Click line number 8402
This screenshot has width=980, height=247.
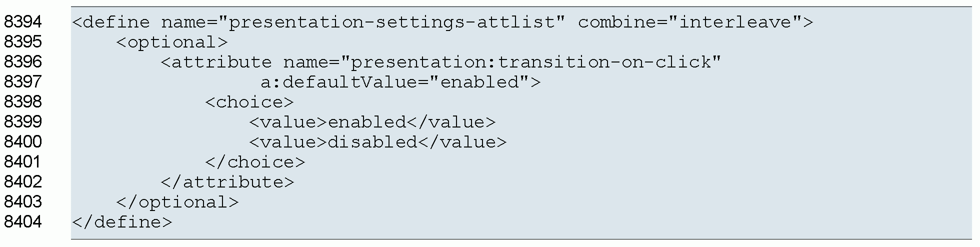tap(22, 182)
